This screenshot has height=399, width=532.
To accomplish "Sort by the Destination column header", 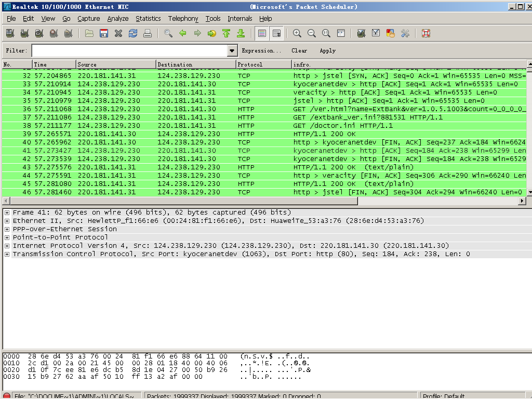I will coord(196,64).
